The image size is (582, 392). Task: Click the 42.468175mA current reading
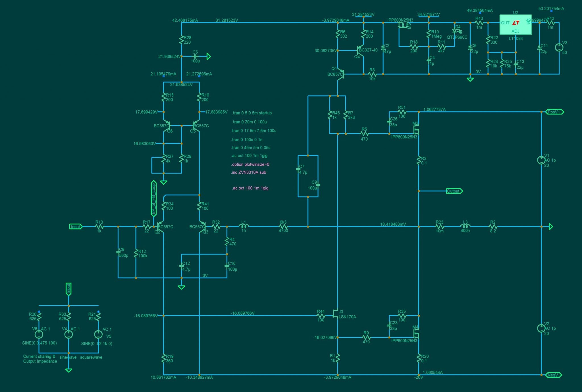(185, 20)
